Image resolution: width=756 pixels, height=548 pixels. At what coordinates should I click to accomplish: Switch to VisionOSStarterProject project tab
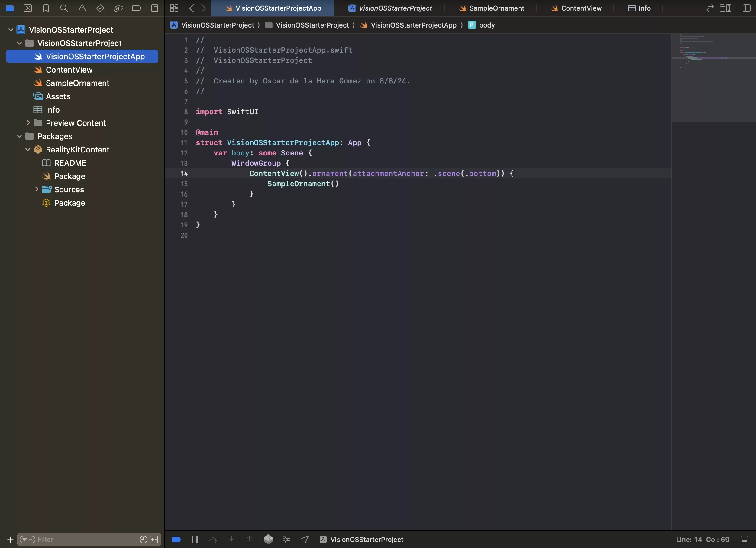click(390, 8)
